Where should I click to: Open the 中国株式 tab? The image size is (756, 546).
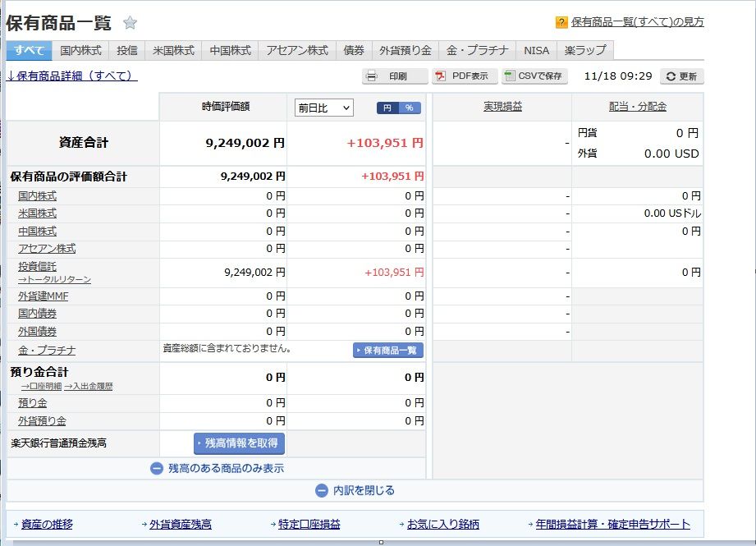(x=231, y=50)
